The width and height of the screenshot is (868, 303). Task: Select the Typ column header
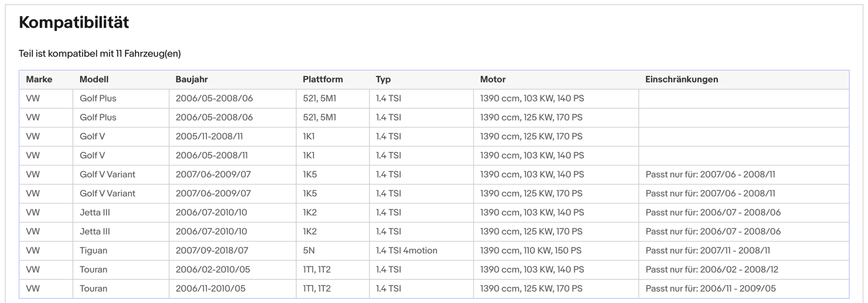[x=383, y=79]
